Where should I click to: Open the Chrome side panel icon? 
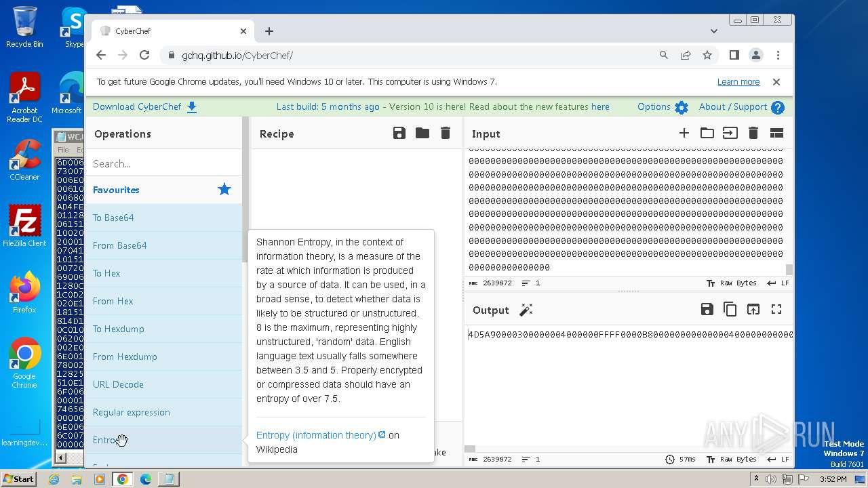(x=734, y=56)
